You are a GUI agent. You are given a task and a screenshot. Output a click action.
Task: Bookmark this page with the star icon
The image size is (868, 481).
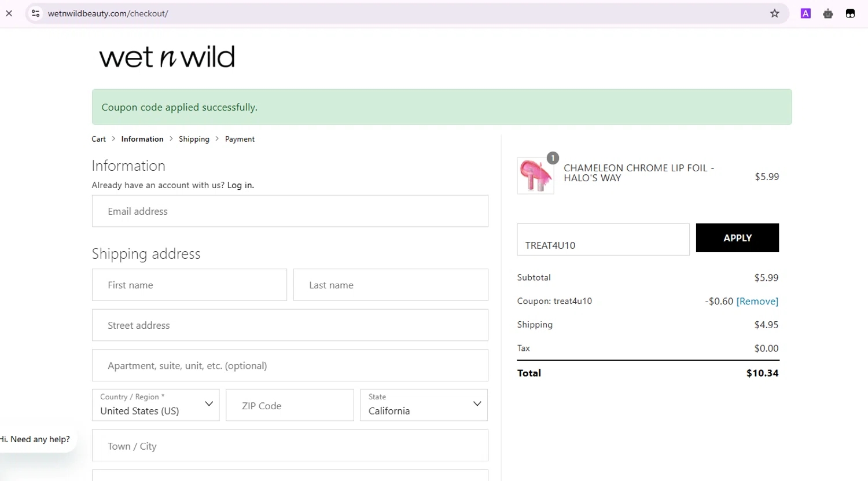(x=774, y=13)
